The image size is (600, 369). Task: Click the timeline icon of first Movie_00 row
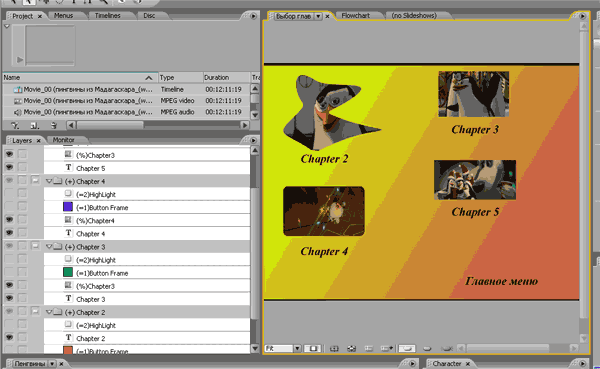coord(18,90)
